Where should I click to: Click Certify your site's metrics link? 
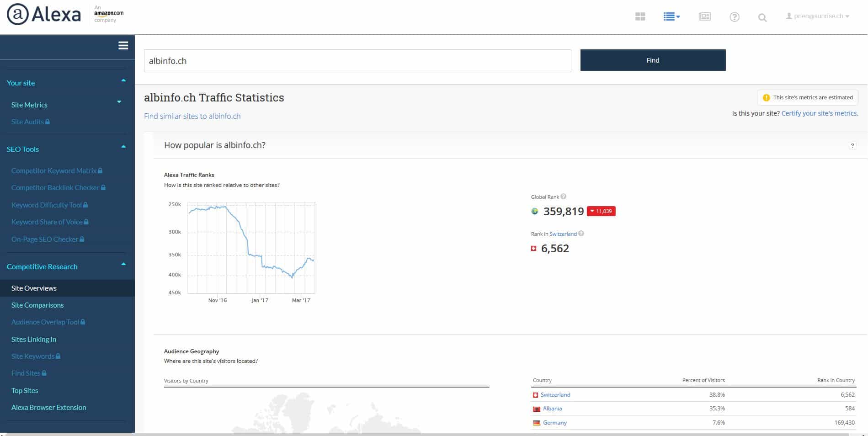point(819,113)
